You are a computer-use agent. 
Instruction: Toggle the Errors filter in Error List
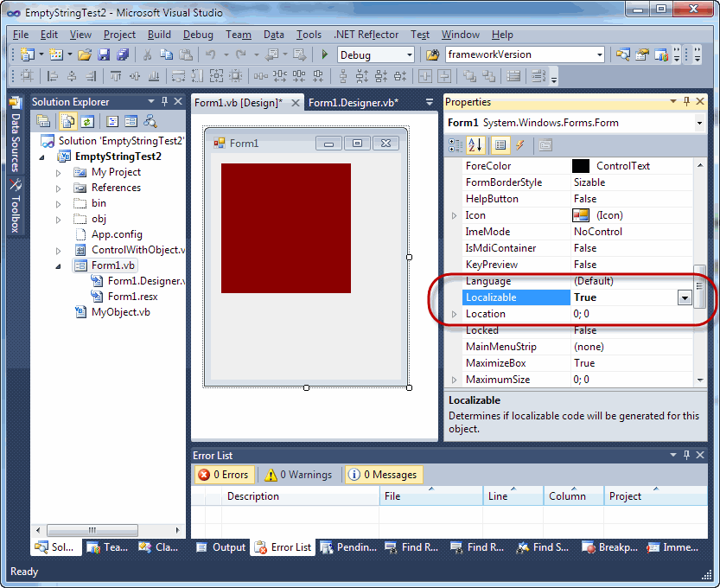223,475
